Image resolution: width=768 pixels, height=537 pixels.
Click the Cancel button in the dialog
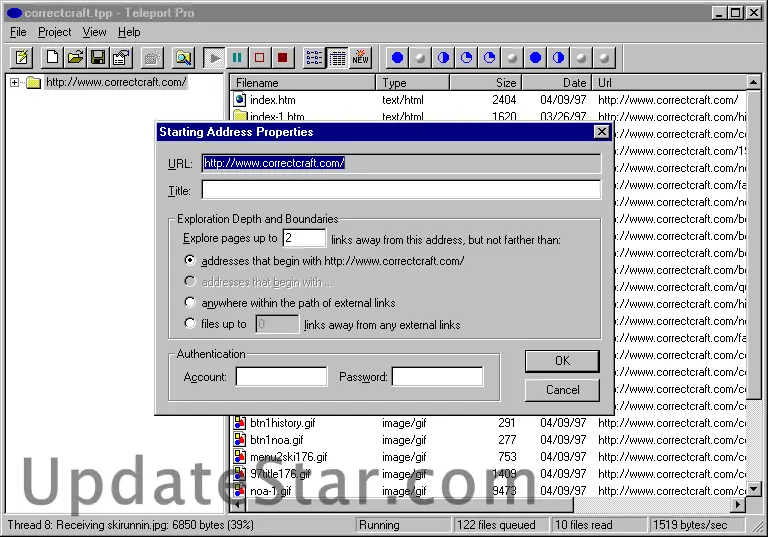[562, 390]
